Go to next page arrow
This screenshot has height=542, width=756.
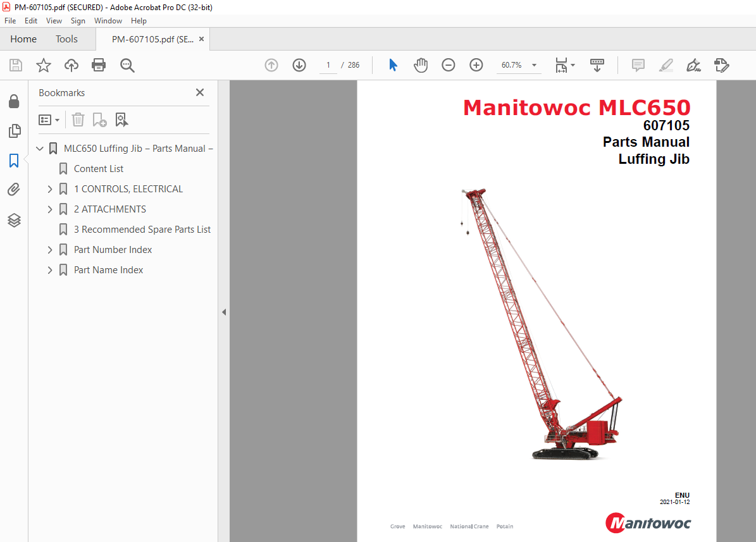click(x=299, y=65)
